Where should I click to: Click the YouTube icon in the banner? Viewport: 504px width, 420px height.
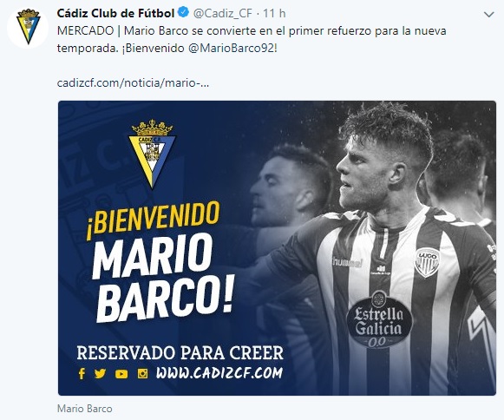[x=121, y=374]
